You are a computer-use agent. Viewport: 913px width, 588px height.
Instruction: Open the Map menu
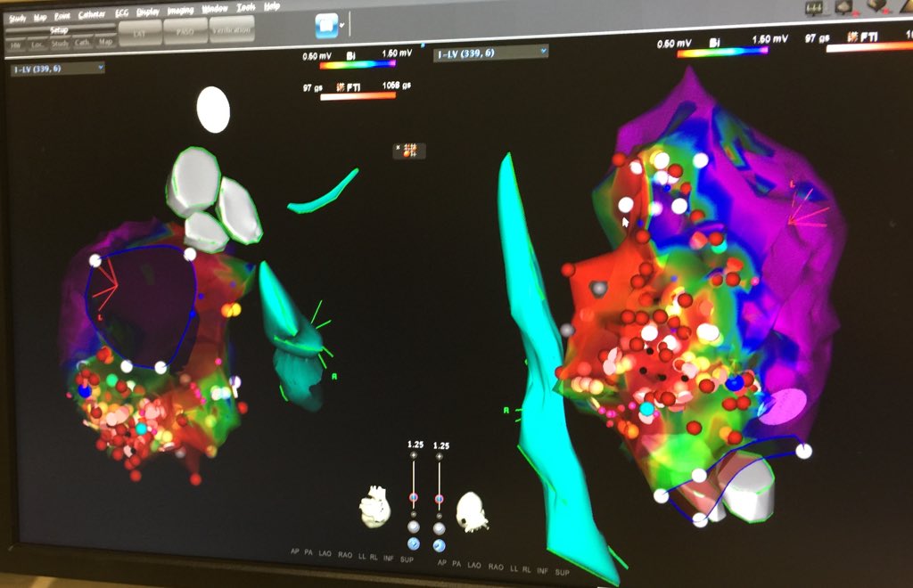click(x=40, y=17)
